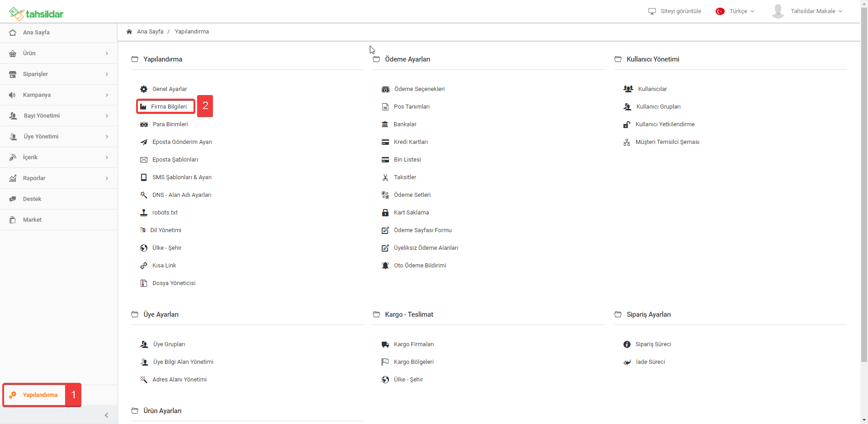868x424 pixels.
Task: Open Firma Bilgileri link
Action: (x=169, y=107)
